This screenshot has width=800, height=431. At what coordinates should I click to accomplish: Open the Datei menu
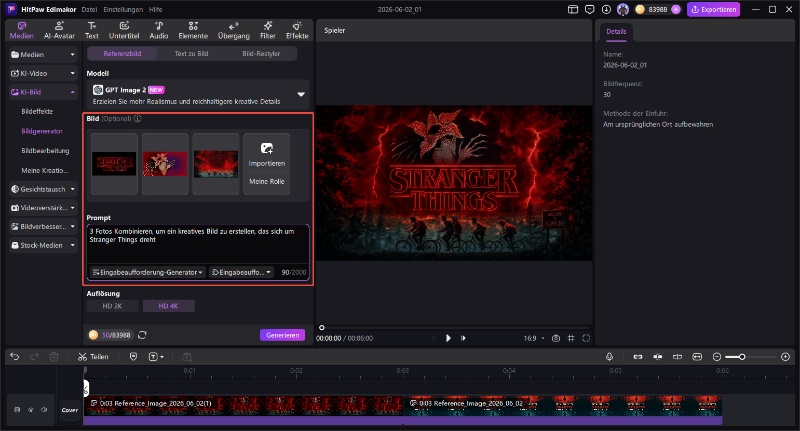[x=89, y=9]
